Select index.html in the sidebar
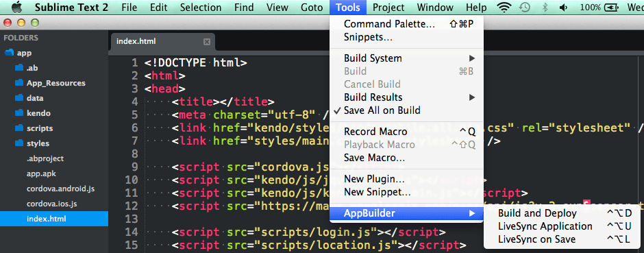Screen dimensions: 644x253 [54, 219]
